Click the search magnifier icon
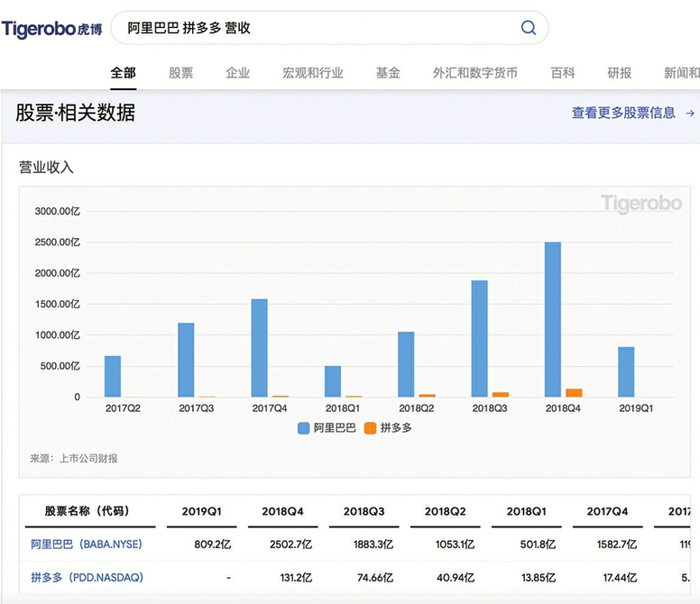Image resolution: width=700 pixels, height=604 pixels. 528,28
